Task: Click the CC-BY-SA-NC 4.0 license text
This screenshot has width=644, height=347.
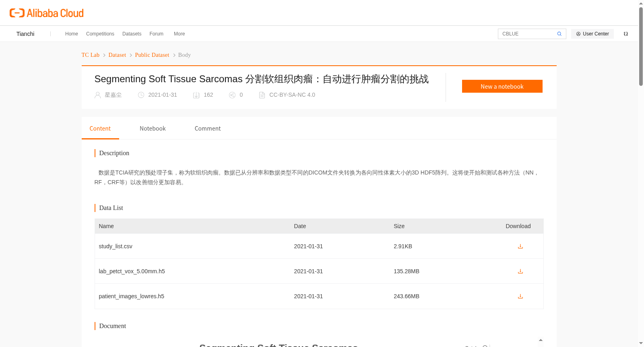Action: (292, 95)
